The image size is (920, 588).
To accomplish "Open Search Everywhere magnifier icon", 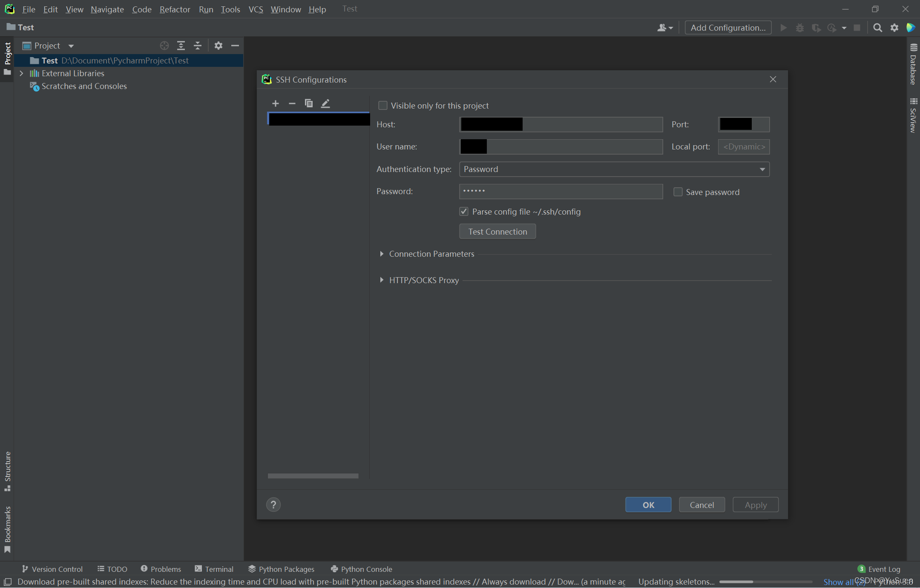I will [x=878, y=28].
